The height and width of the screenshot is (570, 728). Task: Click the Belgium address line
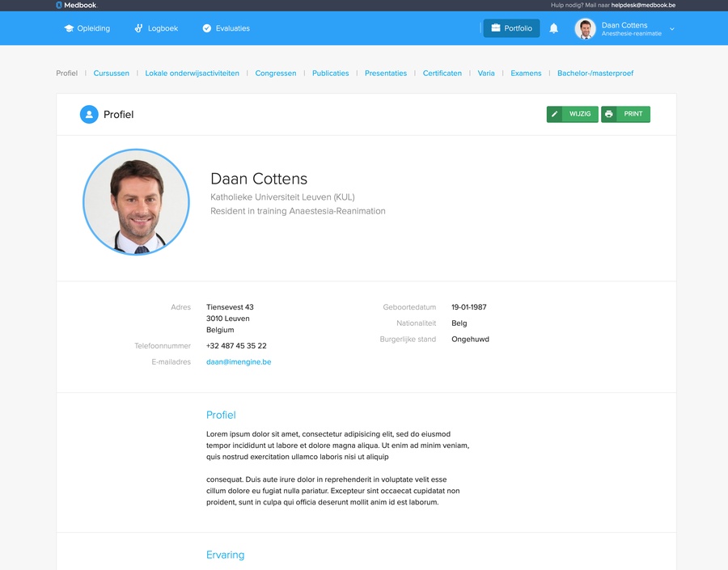click(220, 330)
